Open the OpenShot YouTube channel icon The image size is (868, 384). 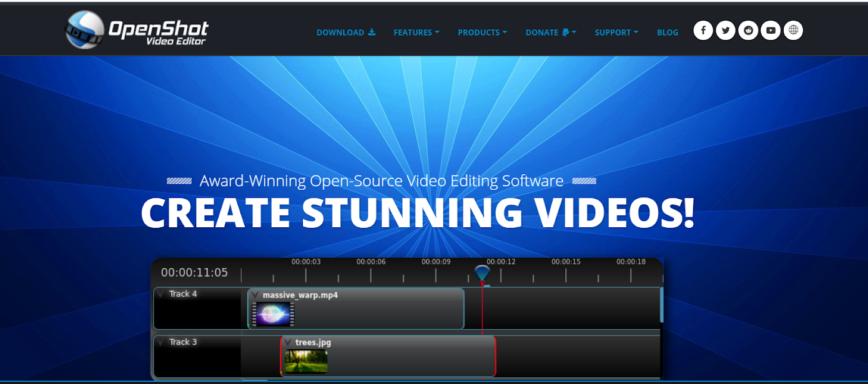(771, 30)
